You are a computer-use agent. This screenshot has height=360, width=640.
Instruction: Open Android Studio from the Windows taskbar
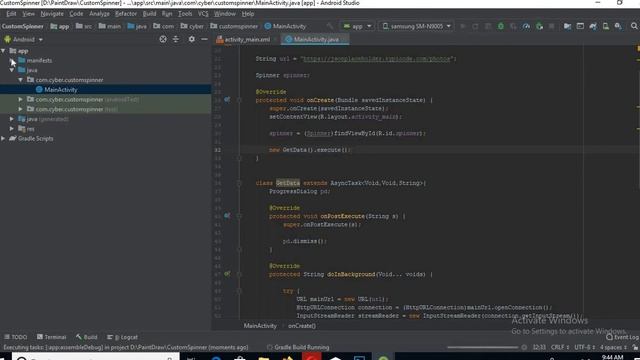(x=383, y=358)
